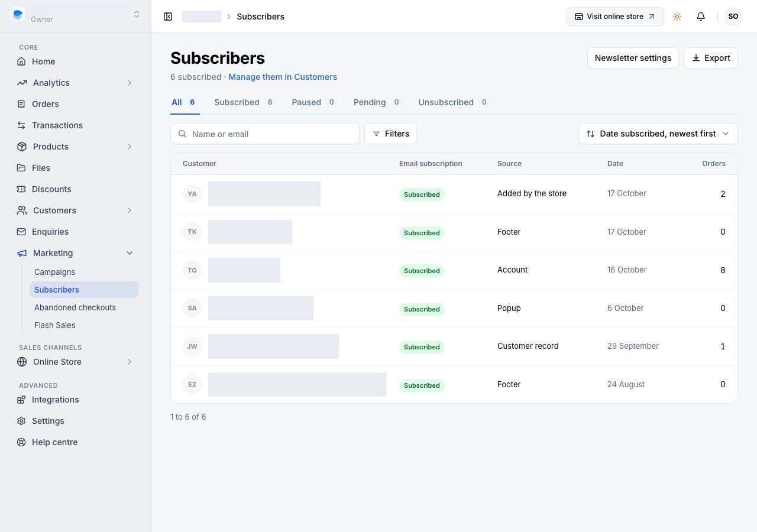This screenshot has height=532, width=757.
Task: Click the Customers people icon
Action: click(21, 210)
